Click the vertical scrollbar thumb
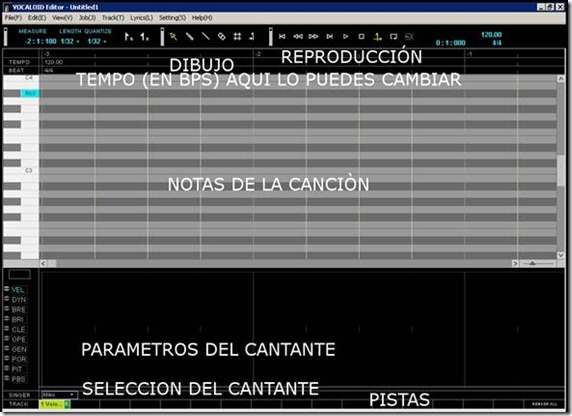Image resolution: width=572 pixels, height=416 pixels. pos(560,171)
